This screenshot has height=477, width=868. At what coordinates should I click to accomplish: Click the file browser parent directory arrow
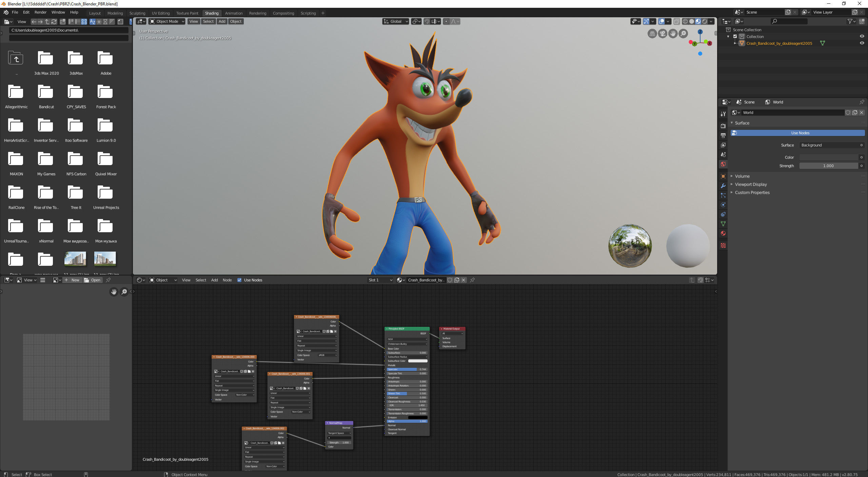point(47,21)
